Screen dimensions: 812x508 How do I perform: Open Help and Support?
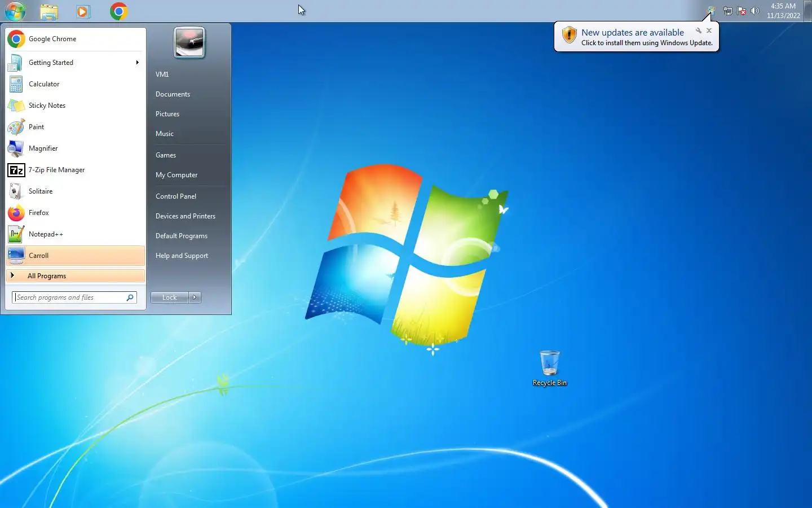pyautogui.click(x=189, y=256)
